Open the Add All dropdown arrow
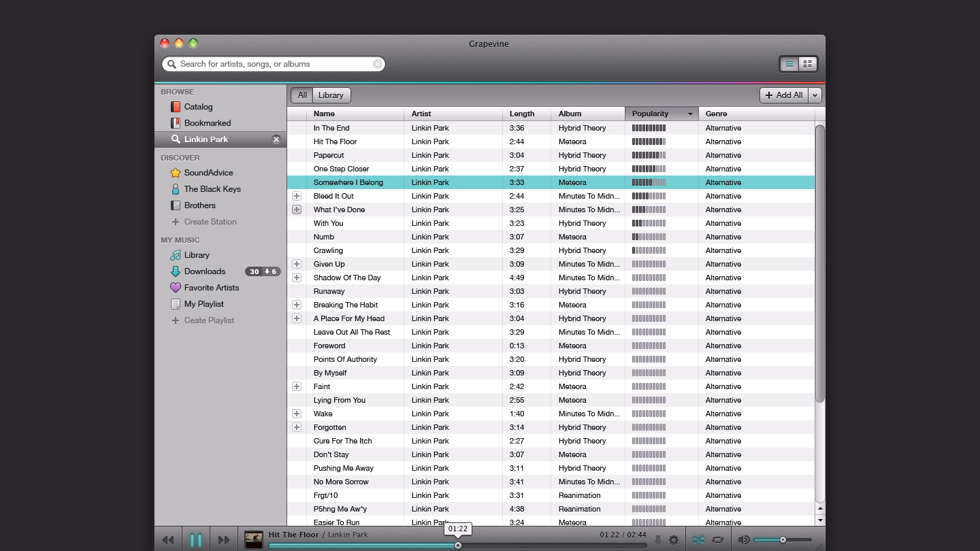Viewport: 980px width, 551px height. click(x=815, y=95)
